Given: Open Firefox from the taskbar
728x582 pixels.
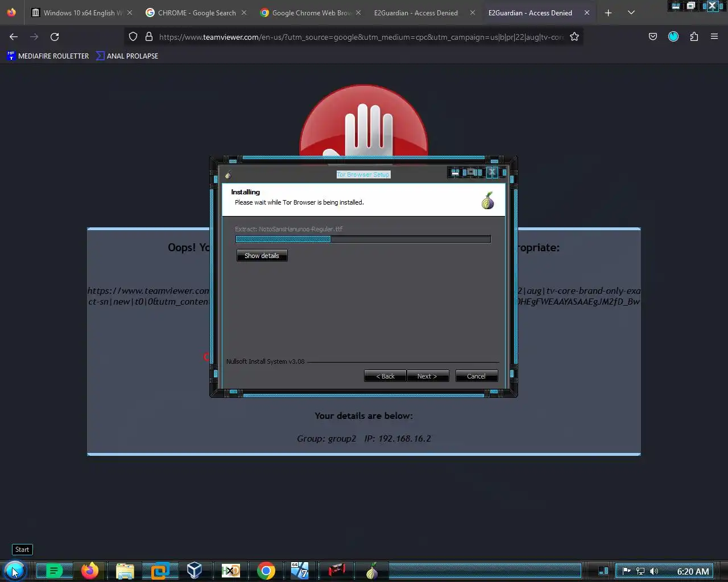Looking at the screenshot, I should tap(89, 570).
